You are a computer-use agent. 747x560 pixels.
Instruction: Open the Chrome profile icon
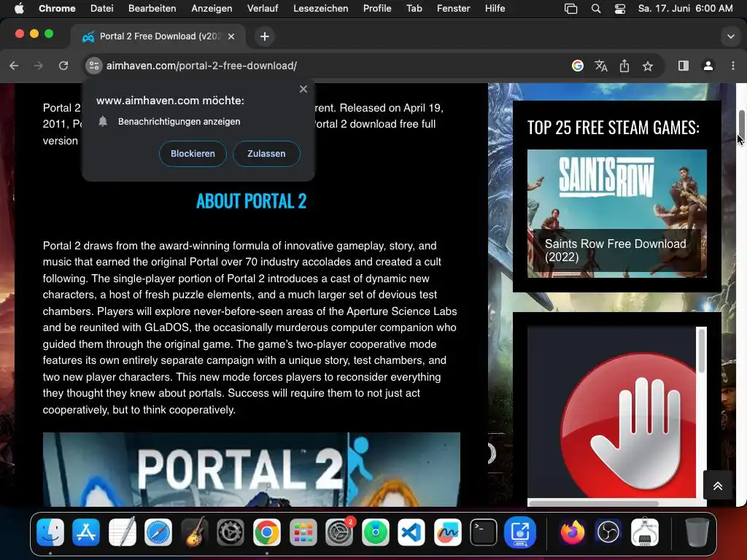(x=708, y=66)
